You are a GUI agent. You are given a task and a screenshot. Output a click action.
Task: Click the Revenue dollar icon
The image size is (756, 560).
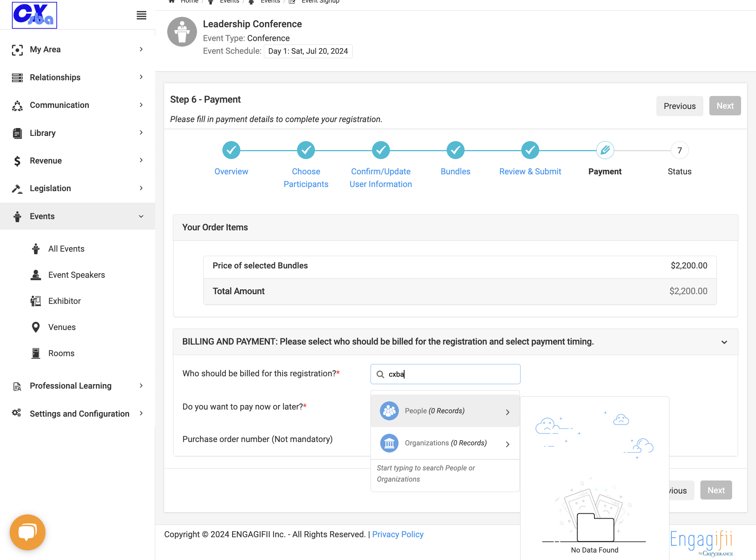point(17,161)
